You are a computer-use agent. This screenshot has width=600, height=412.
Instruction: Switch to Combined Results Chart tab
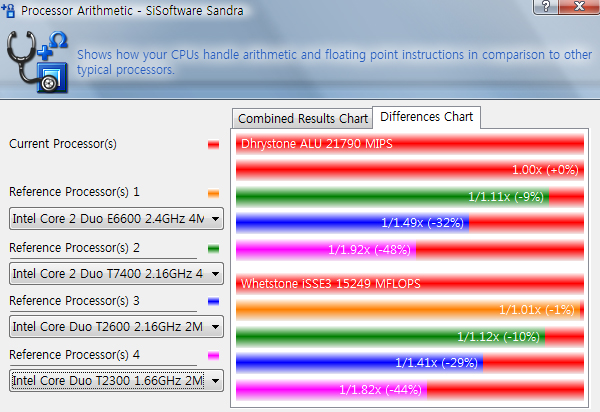coord(303,119)
